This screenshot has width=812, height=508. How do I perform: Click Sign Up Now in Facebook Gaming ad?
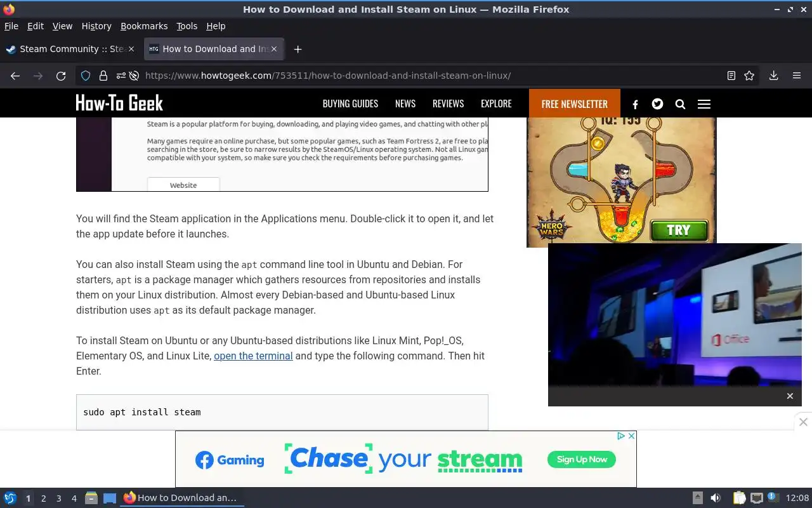[582, 459]
